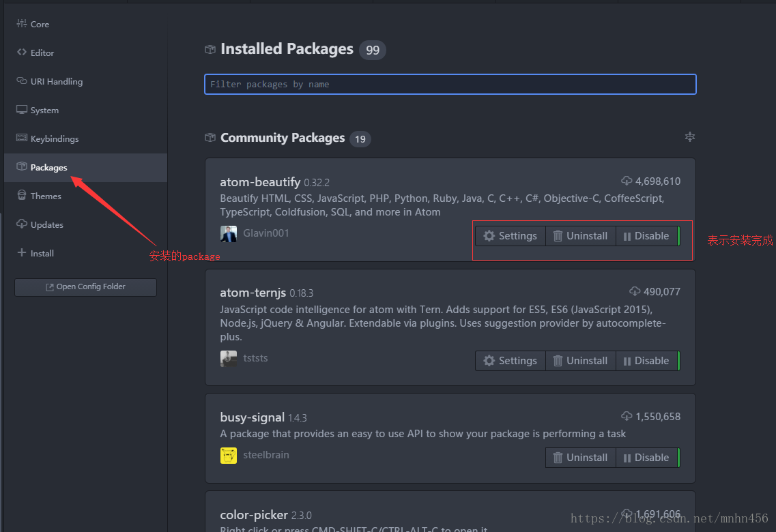Click the Open Config Folder button
This screenshot has width=776, height=532.
pyautogui.click(x=85, y=286)
